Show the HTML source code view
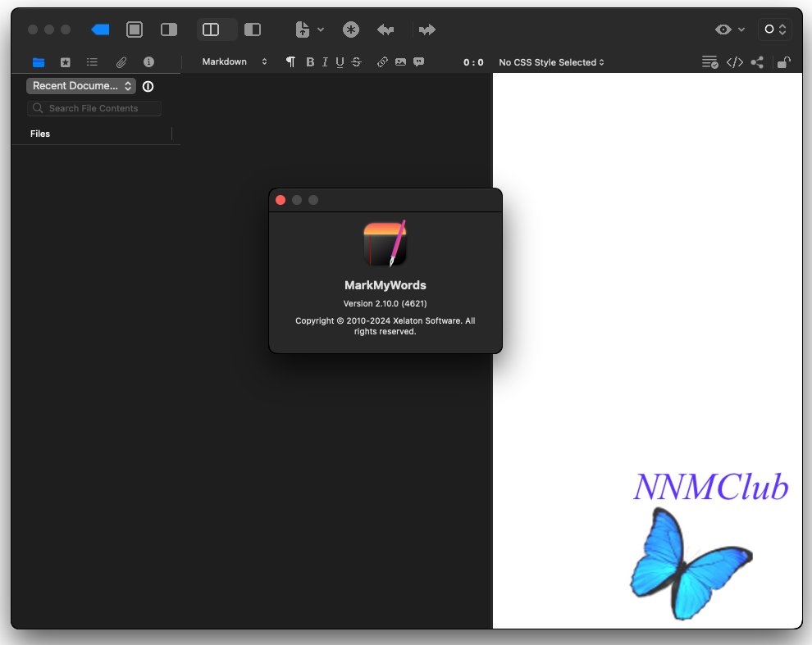Viewport: 812px width, 645px height. (735, 62)
